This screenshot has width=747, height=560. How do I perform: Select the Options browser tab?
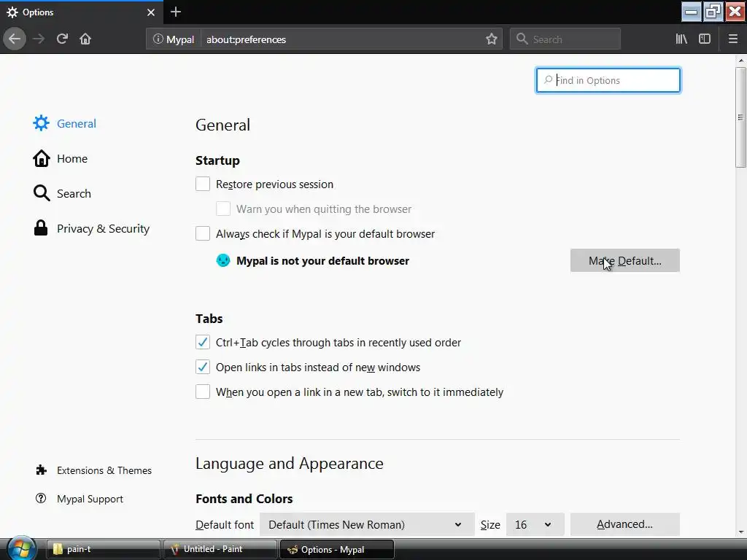click(81, 12)
